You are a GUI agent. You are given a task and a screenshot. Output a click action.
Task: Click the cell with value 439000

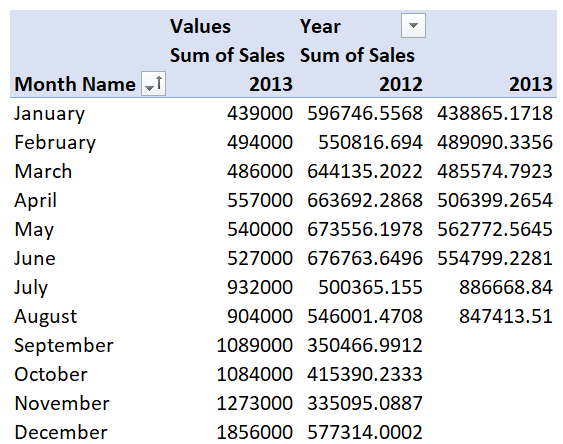point(260,114)
